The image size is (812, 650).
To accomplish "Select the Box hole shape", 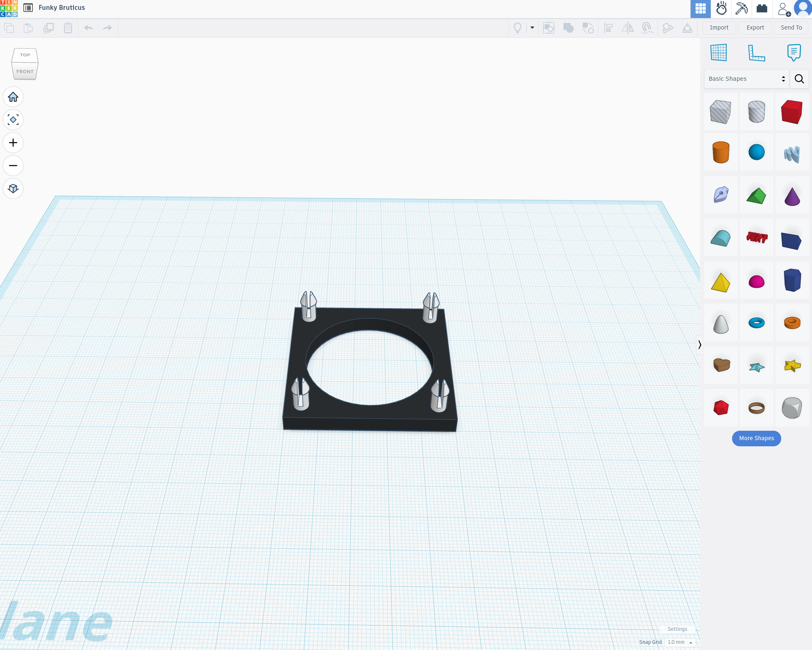I will (x=721, y=111).
